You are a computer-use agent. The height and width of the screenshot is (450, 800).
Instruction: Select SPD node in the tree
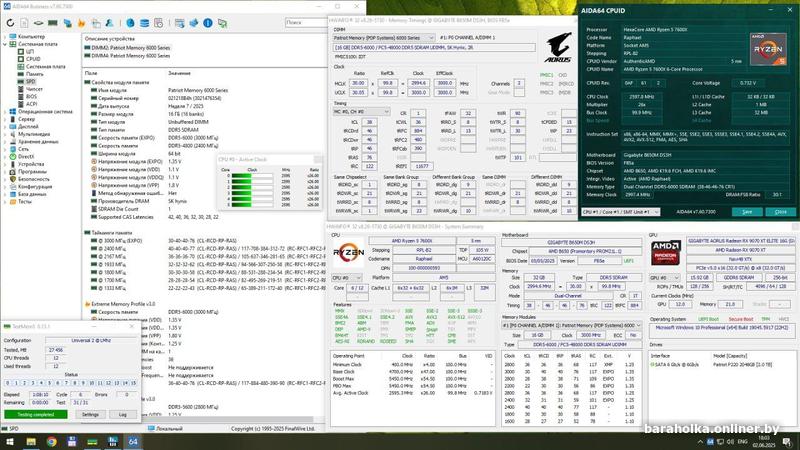pyautogui.click(x=31, y=82)
